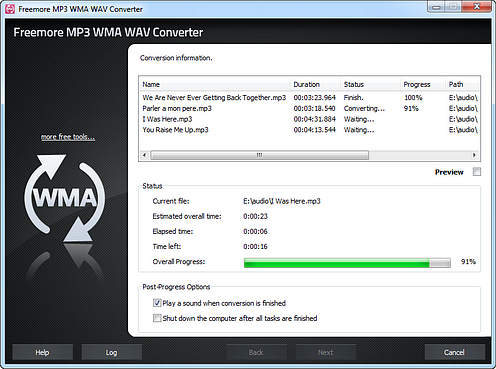
Task: Click the current file path E:\audio\I Was Here.mp3
Action: [x=282, y=201]
